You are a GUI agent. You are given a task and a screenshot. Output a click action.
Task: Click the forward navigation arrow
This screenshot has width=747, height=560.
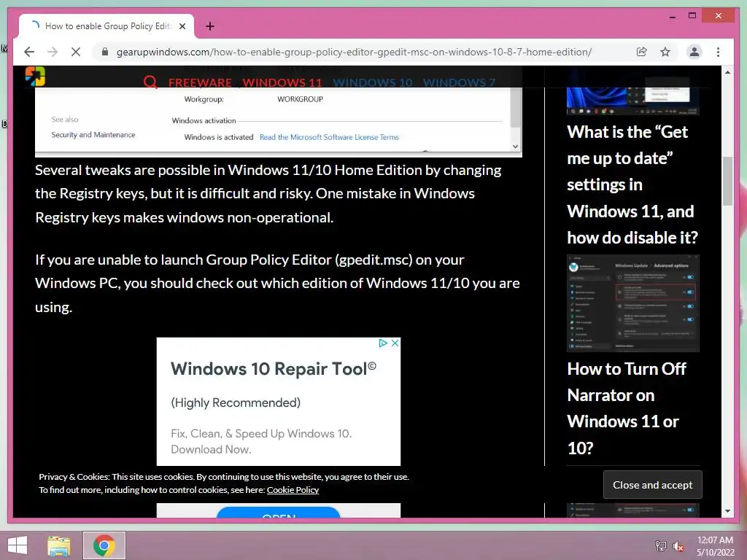pos(53,52)
